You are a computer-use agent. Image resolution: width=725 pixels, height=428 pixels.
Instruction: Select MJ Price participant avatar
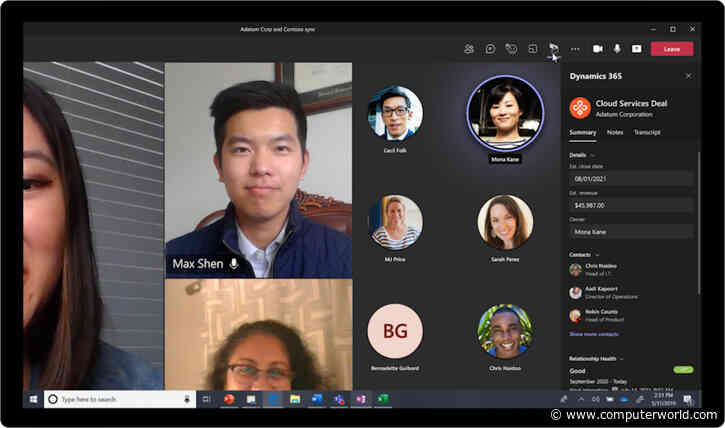click(395, 222)
